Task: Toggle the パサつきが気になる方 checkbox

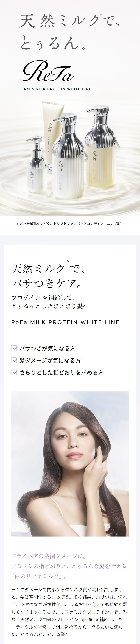Action: tap(14, 348)
